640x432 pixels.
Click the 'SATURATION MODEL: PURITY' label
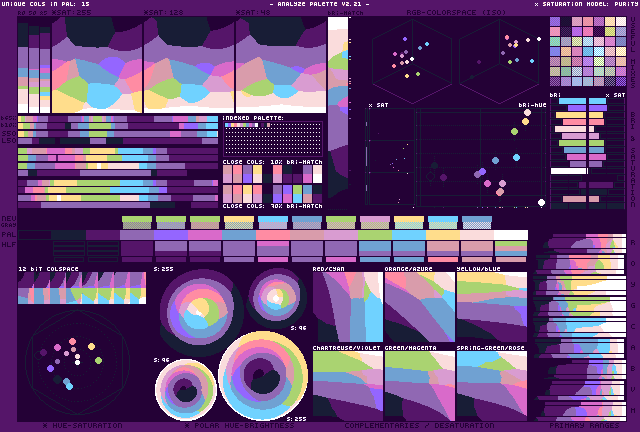tap(587, 4)
